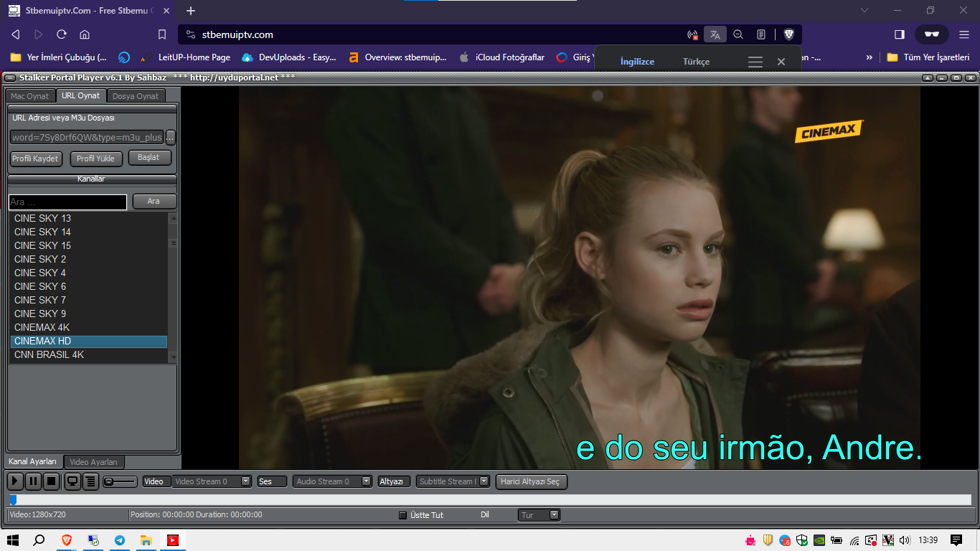
Task: Open Telegram from the taskbar
Action: tap(119, 540)
